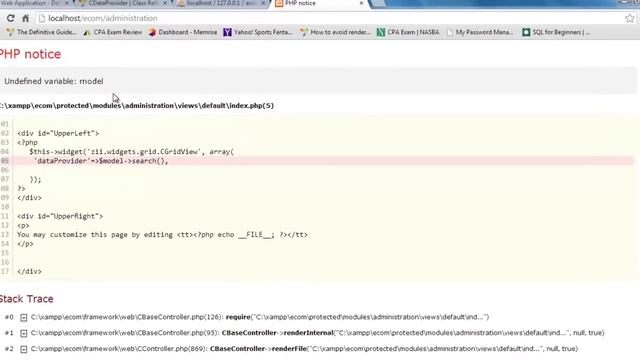Click the Undefined variable: model message
Screen dimensions: 640x360
click(x=54, y=81)
